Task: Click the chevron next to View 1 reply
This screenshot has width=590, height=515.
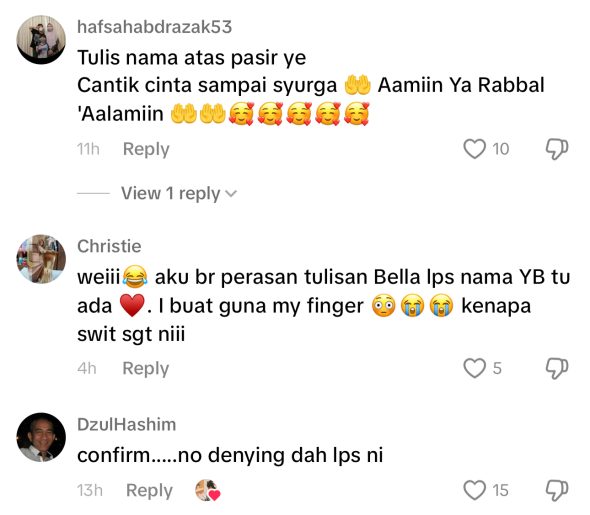Action: click(x=231, y=194)
